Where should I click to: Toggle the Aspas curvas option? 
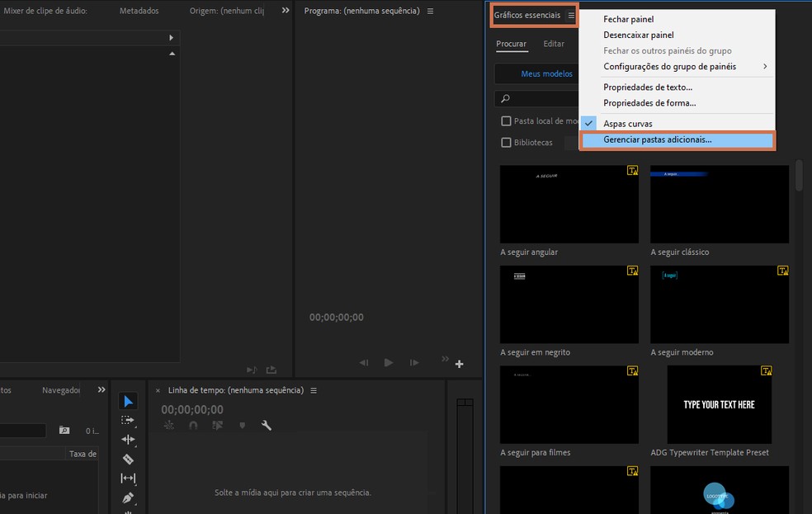pos(627,124)
